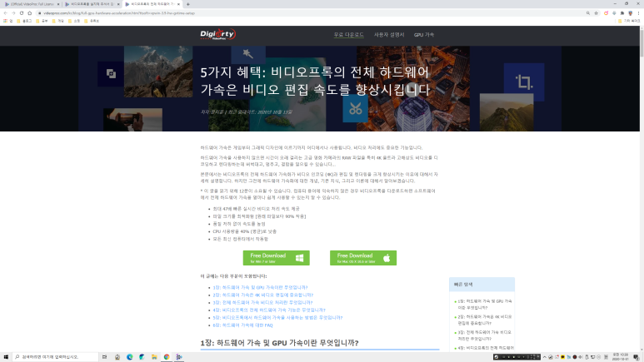Open the Microsoft Edge taskbar icon

129,357
